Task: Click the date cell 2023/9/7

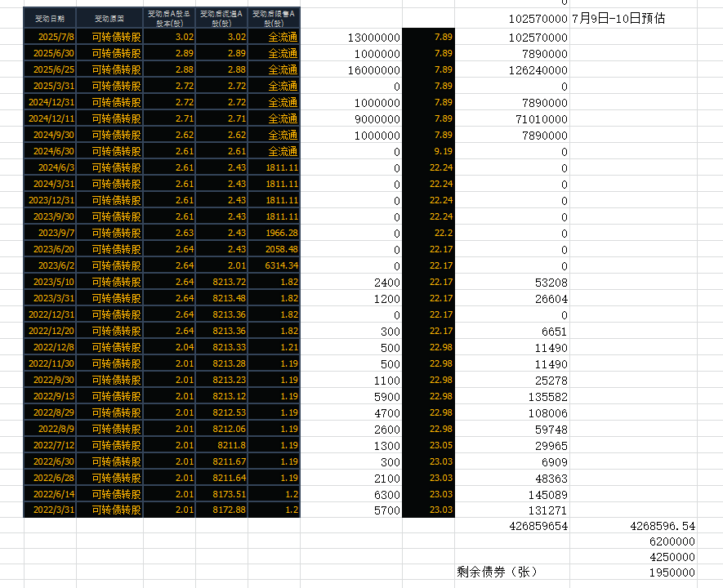Action: point(50,233)
